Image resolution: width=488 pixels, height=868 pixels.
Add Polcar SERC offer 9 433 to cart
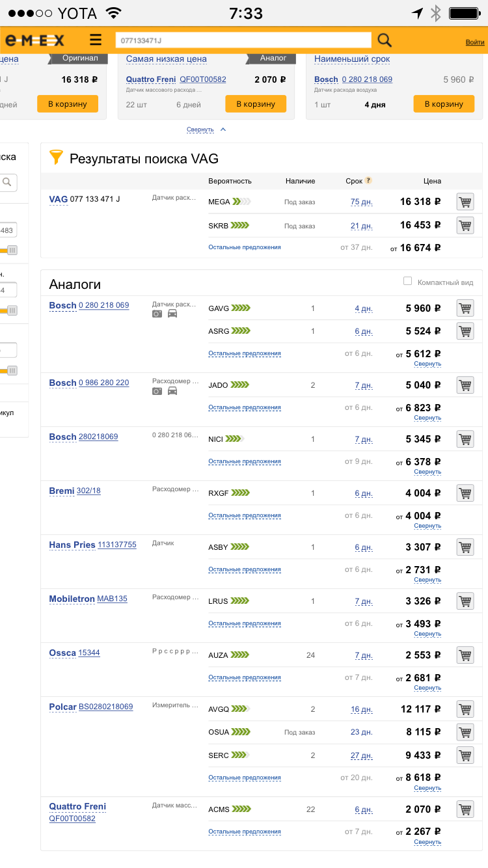465,755
